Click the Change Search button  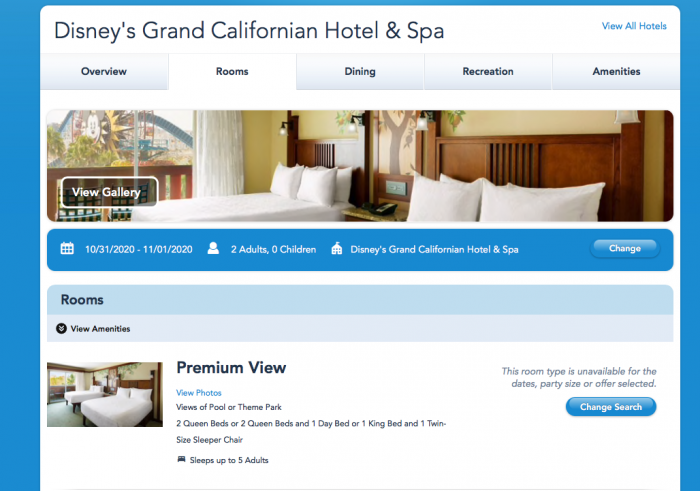(611, 407)
